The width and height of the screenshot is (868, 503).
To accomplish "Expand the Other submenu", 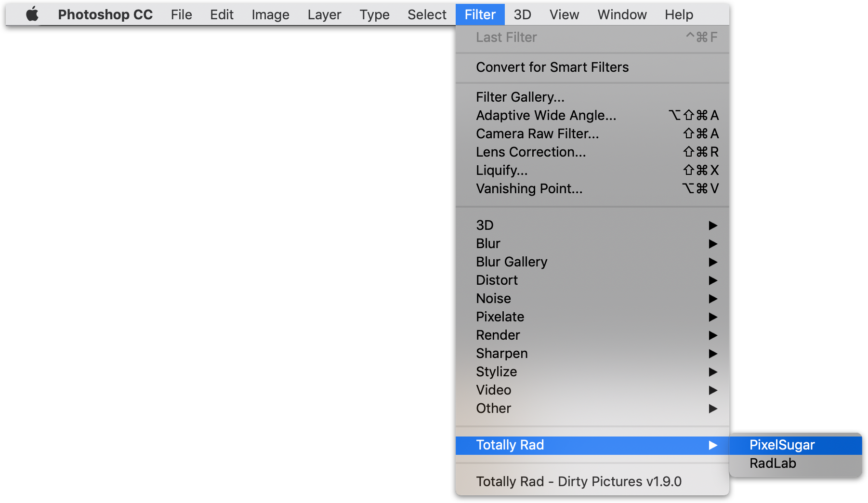I will (592, 408).
